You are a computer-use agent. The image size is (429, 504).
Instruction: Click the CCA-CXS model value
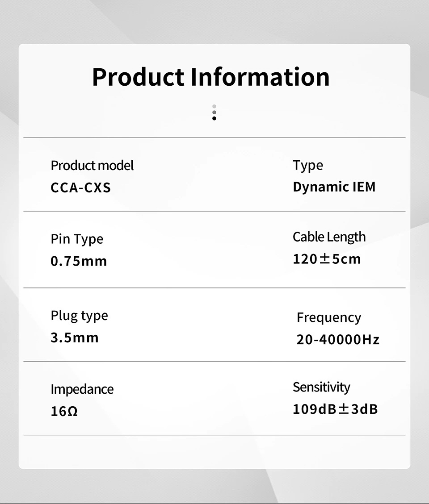coord(80,187)
